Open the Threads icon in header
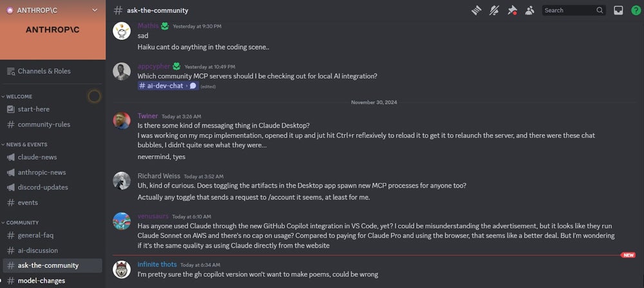This screenshot has width=644, height=288. 477,10
